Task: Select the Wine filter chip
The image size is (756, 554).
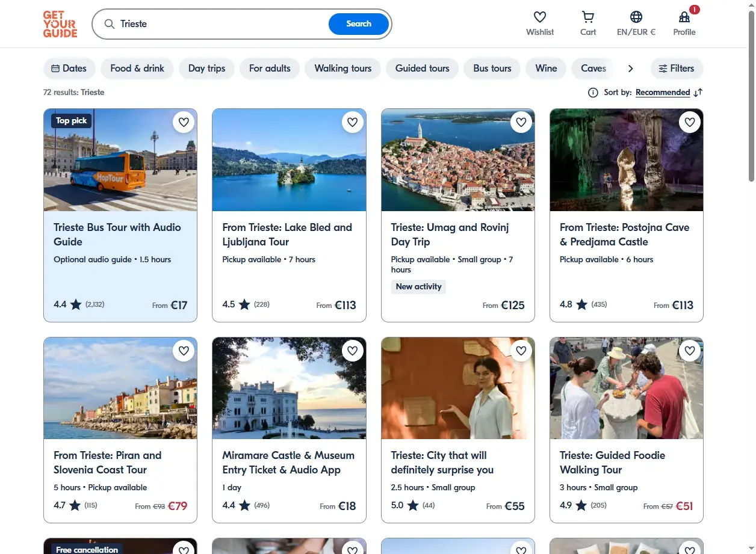Action: pos(546,69)
